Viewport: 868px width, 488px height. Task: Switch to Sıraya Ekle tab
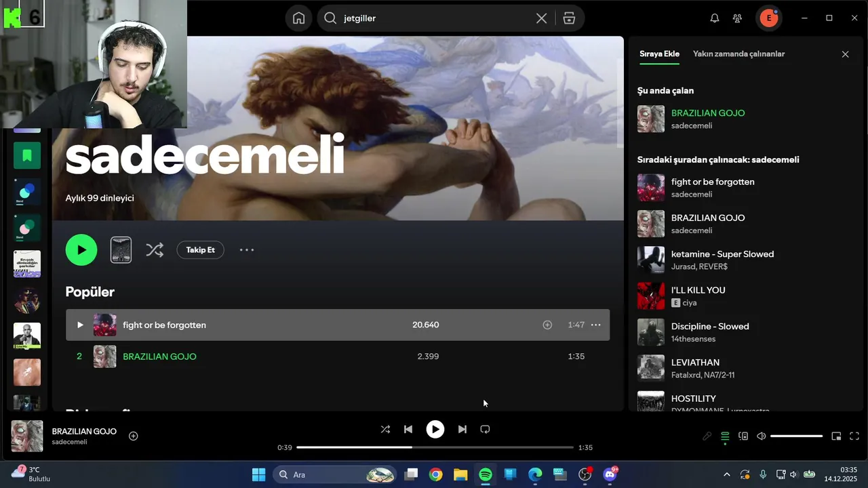pyautogui.click(x=659, y=54)
